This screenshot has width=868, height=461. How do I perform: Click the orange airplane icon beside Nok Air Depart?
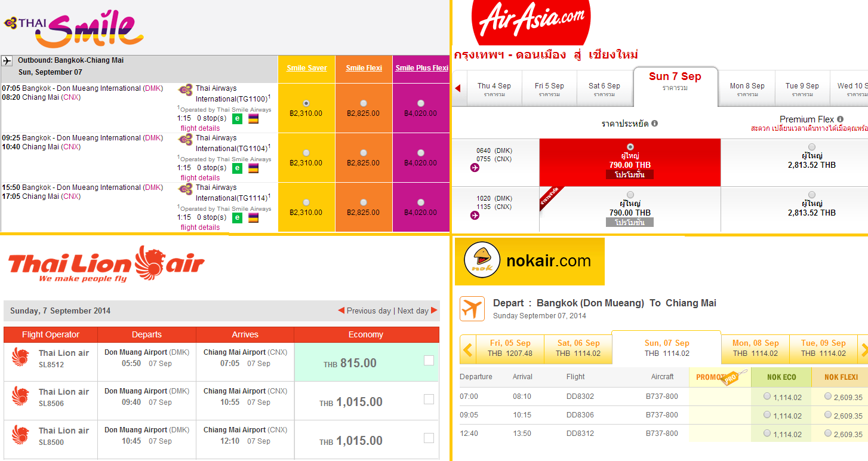pyautogui.click(x=472, y=309)
